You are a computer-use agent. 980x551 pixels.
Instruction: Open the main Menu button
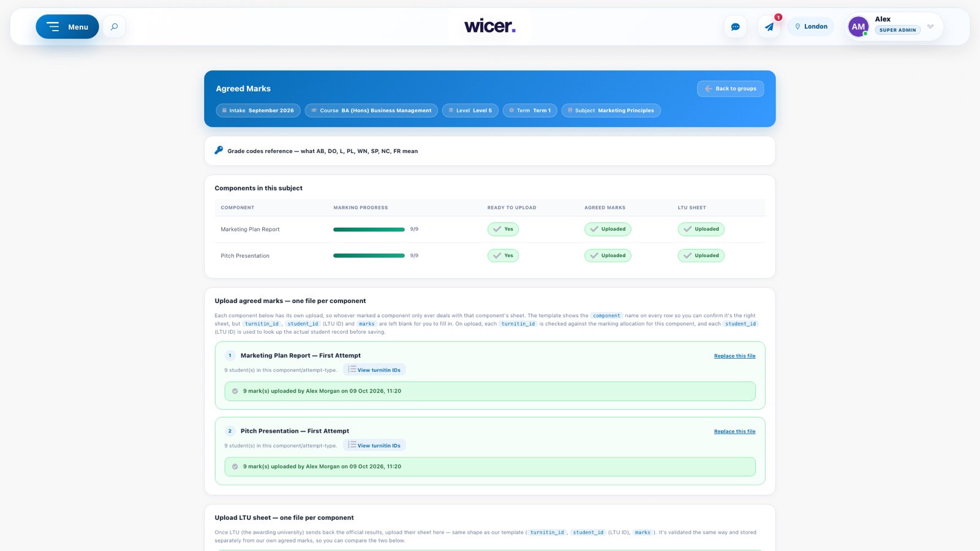coord(67,27)
